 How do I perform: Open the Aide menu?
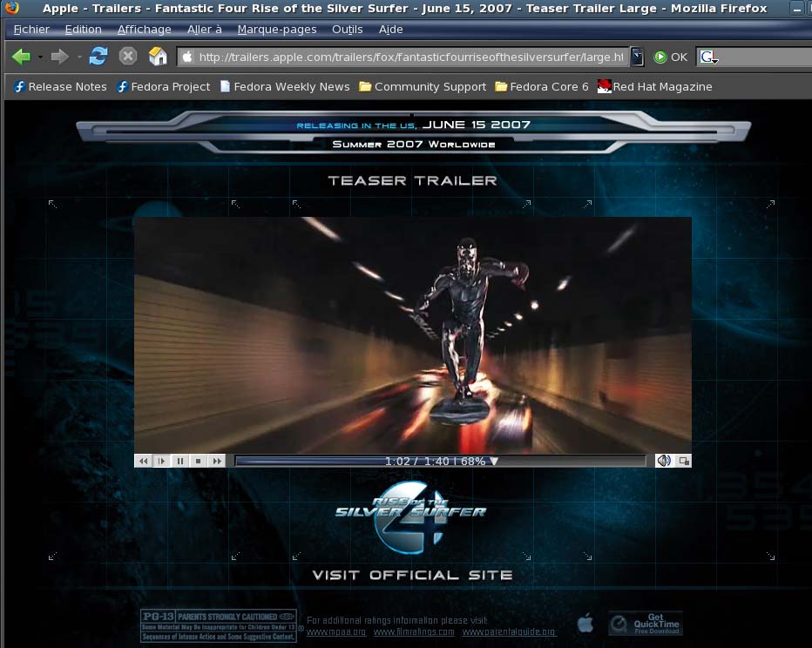(x=390, y=30)
